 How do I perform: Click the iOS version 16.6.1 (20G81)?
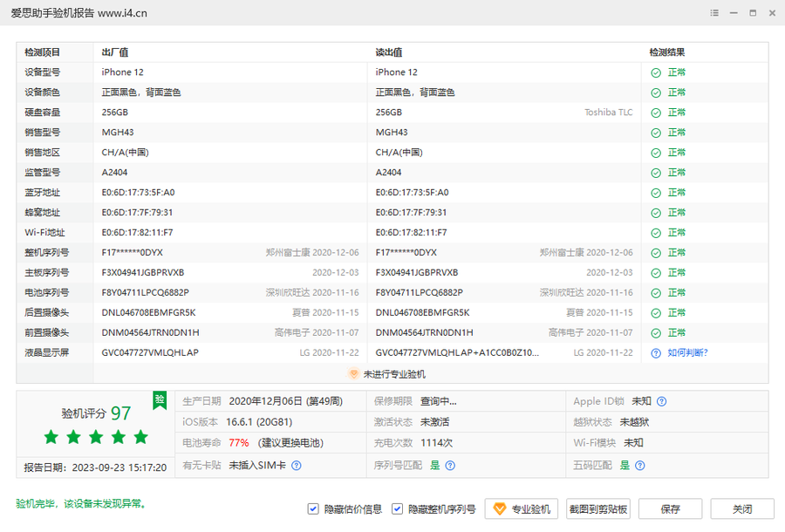(x=259, y=422)
